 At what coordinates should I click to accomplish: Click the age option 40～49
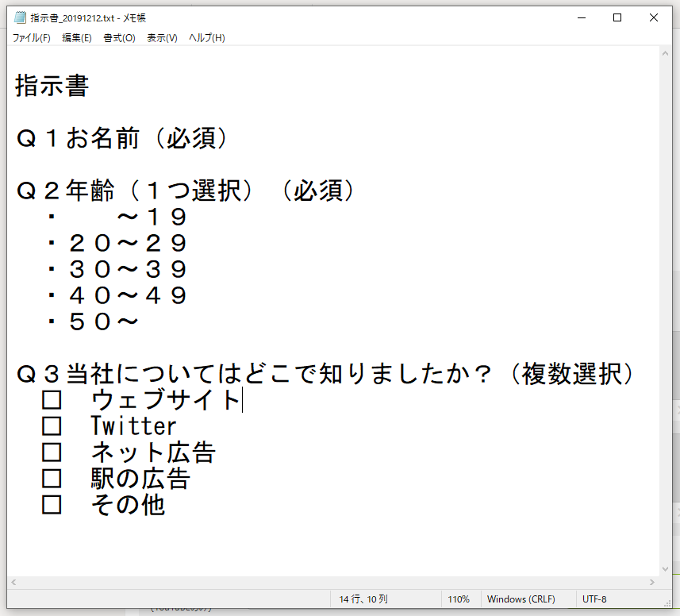(128, 295)
